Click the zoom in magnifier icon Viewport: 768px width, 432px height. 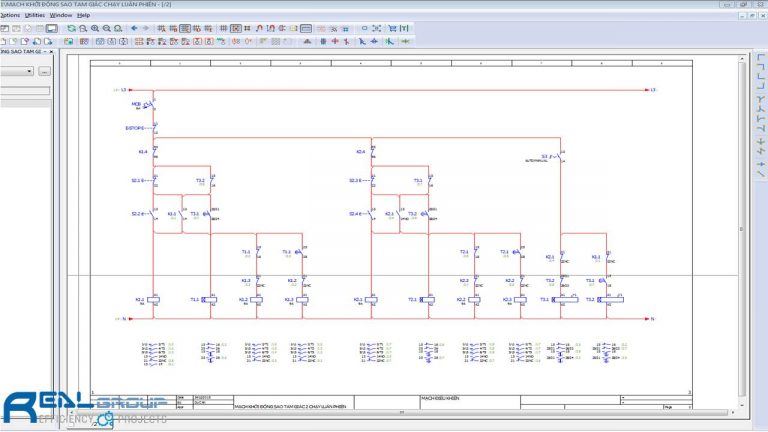point(95,28)
